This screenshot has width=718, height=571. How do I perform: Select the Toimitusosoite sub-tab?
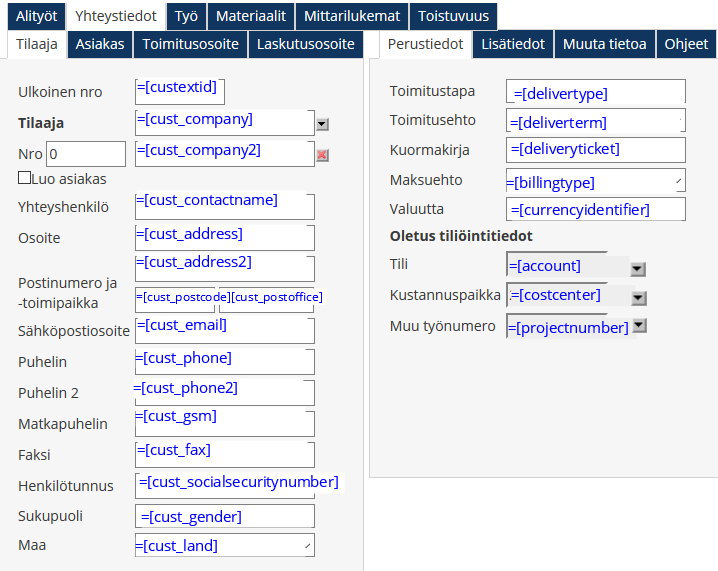click(x=190, y=44)
